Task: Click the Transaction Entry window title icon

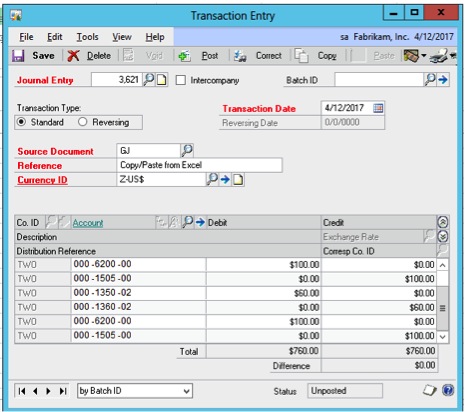Action: tap(16, 15)
